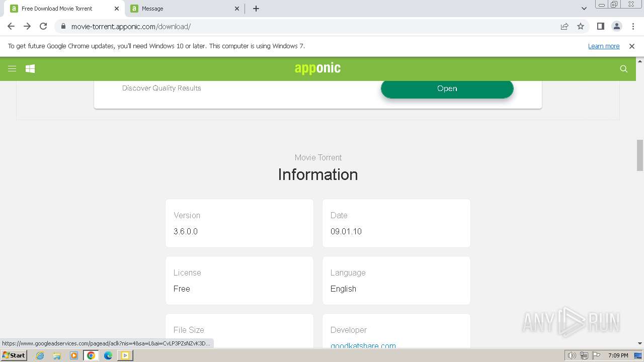Open the Windows Start menu
Image resolution: width=644 pixels, height=362 pixels.
[x=14, y=355]
